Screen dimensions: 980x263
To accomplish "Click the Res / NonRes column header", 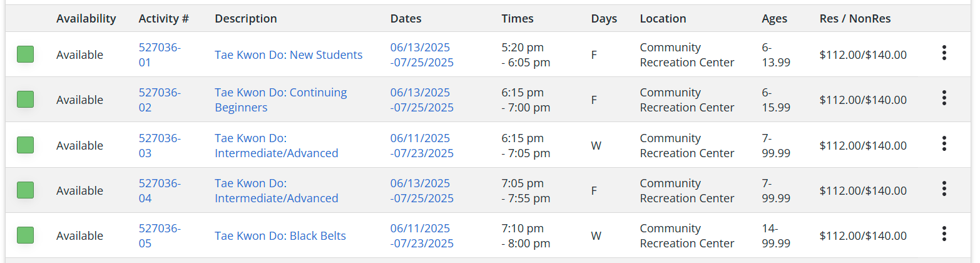I will point(855,19).
